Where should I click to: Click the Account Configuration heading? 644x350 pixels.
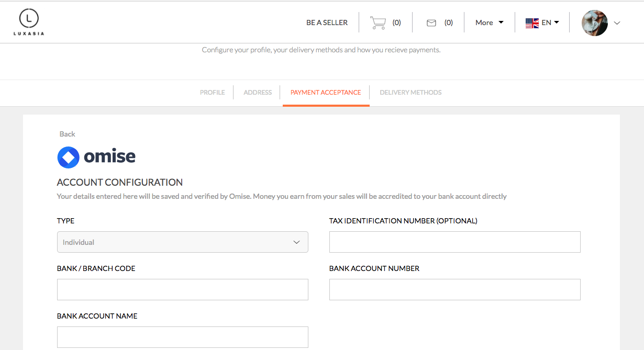[x=120, y=183]
